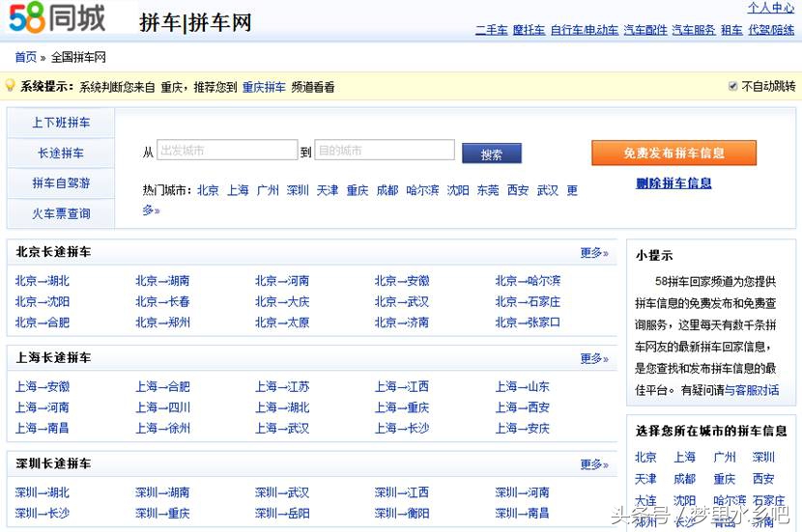Screen dimensions: 802x532
Task: Select 武汉 in the 热门城市 list
Action: 547,190
